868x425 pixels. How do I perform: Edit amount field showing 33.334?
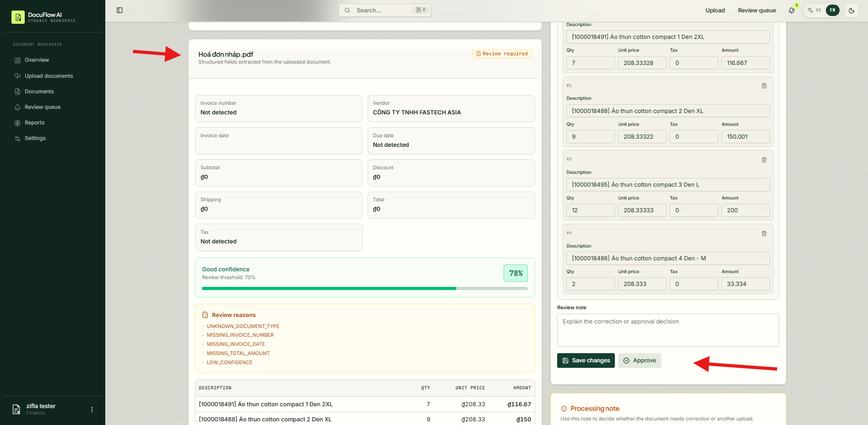[x=746, y=284]
